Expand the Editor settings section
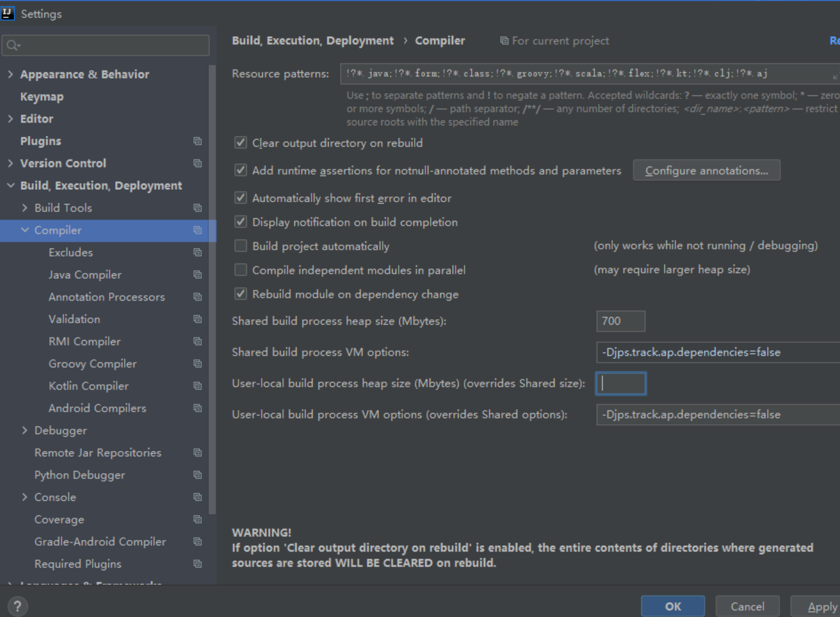This screenshot has height=617, width=840. click(x=10, y=119)
